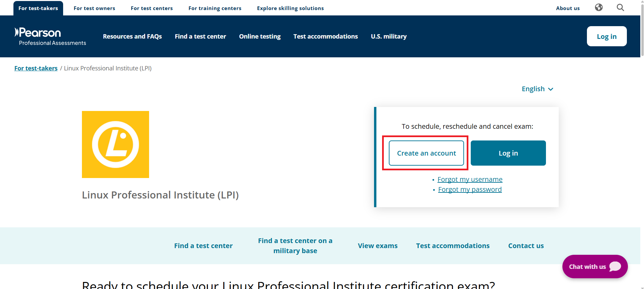Open View exams link
The height and width of the screenshot is (289, 644).
coord(377,246)
